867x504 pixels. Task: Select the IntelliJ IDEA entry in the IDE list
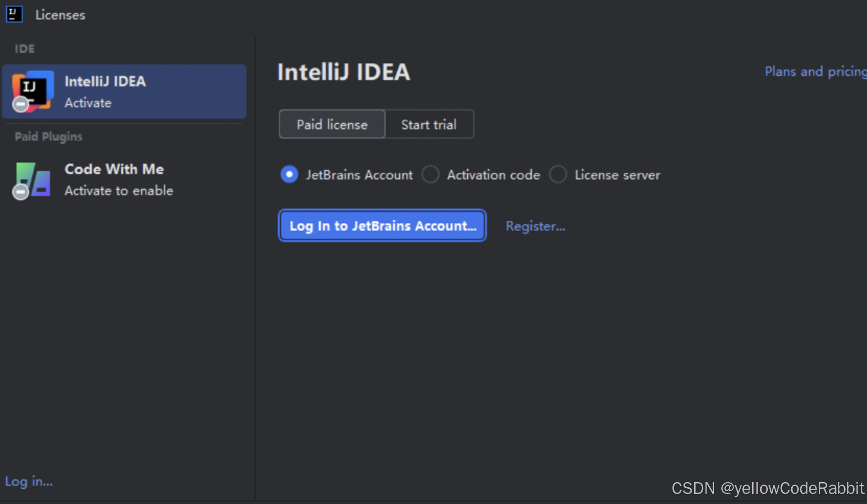coord(124,91)
